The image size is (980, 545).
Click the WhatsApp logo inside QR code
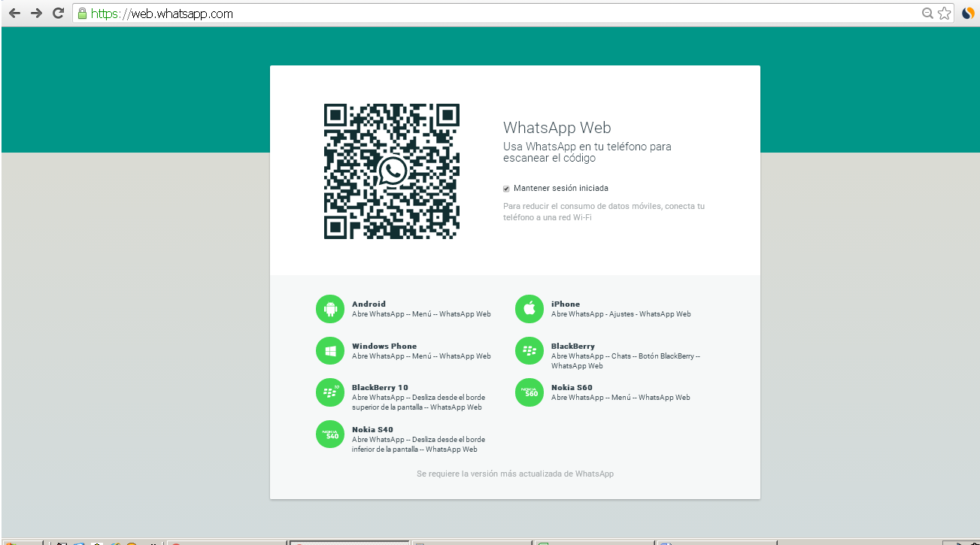click(x=392, y=171)
